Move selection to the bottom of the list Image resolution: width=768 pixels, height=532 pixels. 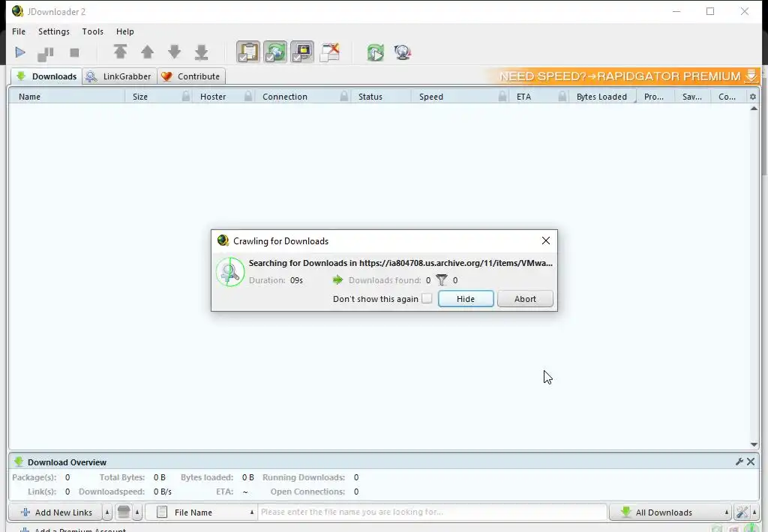[x=201, y=52]
